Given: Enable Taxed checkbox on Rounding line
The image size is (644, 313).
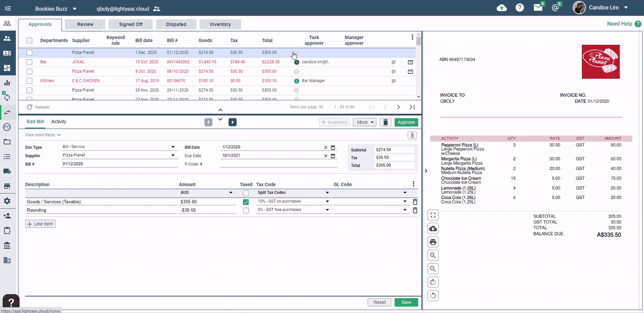Looking at the screenshot, I should 246,210.
